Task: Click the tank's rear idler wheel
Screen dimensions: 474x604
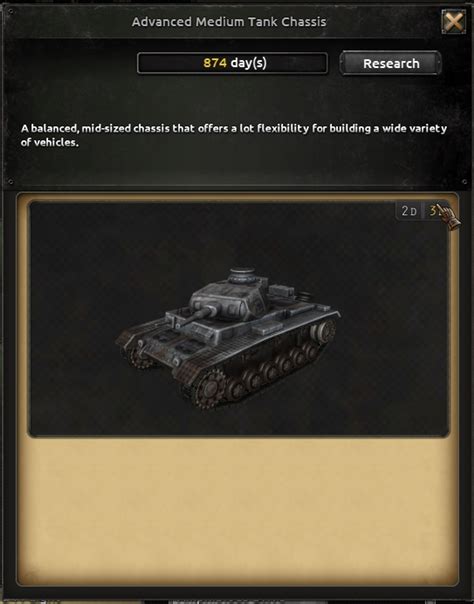Action: [x=324, y=331]
